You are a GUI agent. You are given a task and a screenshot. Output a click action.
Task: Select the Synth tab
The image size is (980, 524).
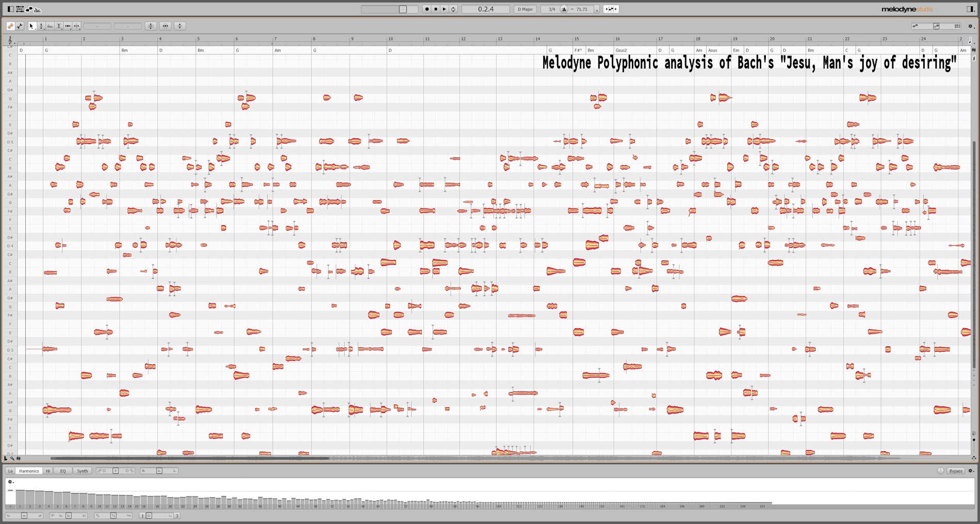click(83, 471)
